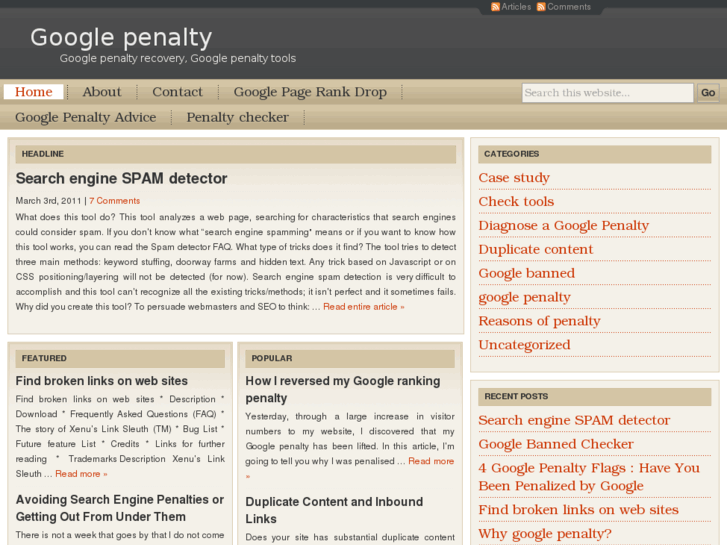The width and height of the screenshot is (727, 545).
Task: View the 7 Comments link
Action: pos(115,201)
